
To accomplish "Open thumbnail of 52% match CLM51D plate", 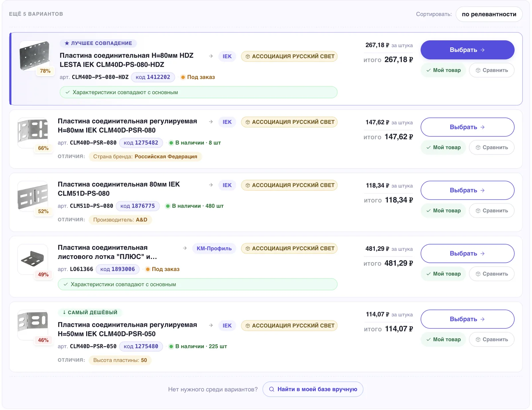I will point(33,196).
